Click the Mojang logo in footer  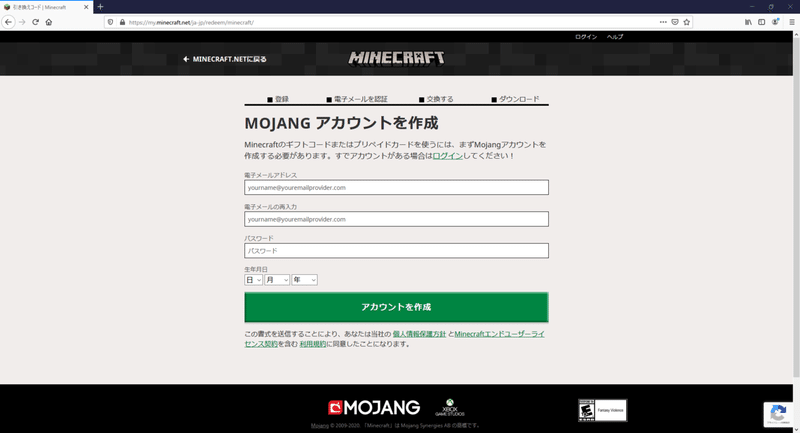click(x=374, y=407)
